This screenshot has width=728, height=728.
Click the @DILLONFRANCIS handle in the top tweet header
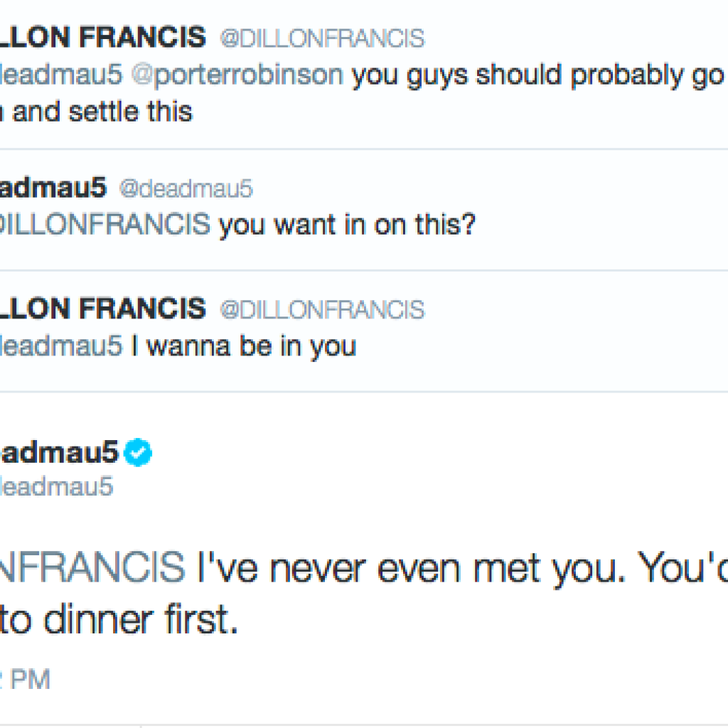tap(321, 38)
